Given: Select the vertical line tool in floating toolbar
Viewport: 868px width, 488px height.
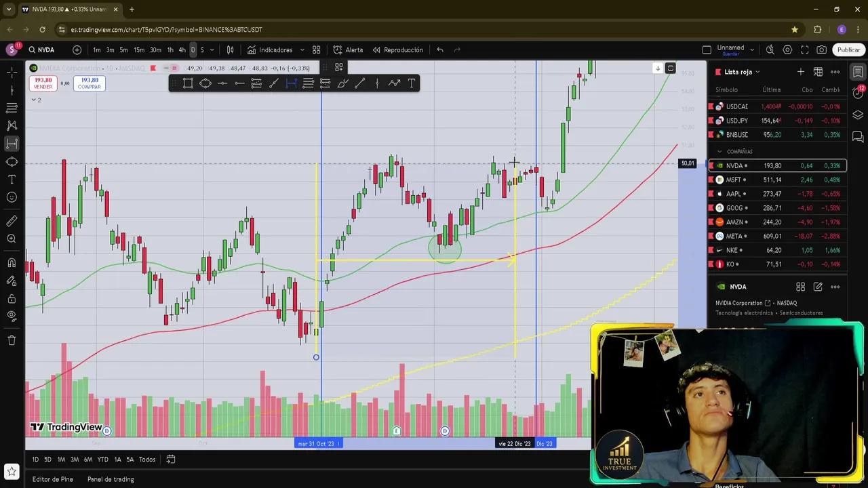Looking at the screenshot, I should click(x=377, y=83).
